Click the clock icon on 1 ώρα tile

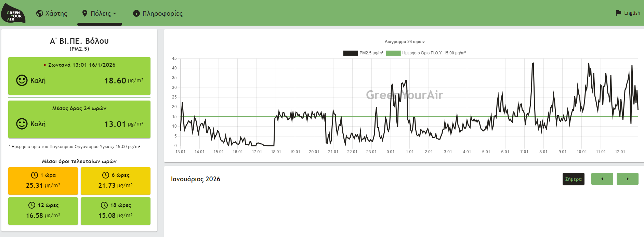coord(35,175)
